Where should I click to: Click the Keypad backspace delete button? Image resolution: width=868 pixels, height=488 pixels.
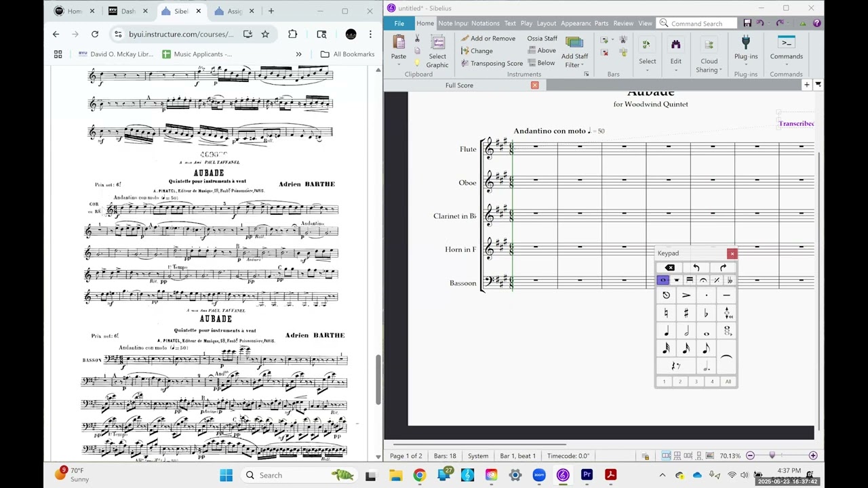(x=670, y=268)
